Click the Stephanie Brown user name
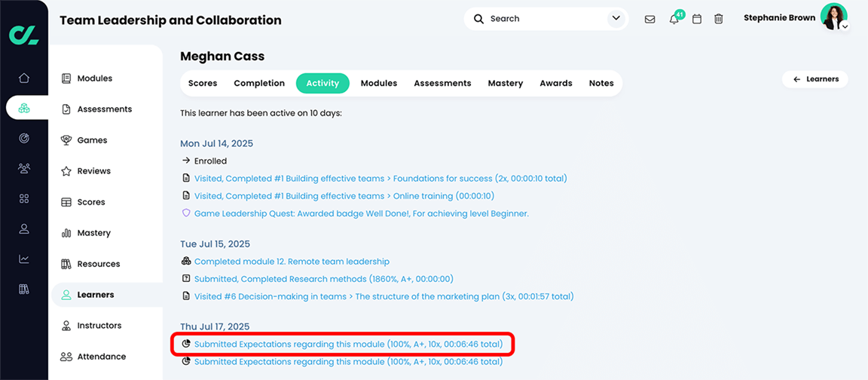The image size is (868, 380). click(x=779, y=18)
